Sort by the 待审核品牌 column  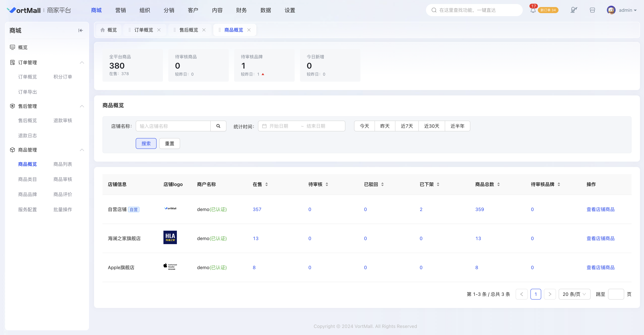click(x=559, y=184)
